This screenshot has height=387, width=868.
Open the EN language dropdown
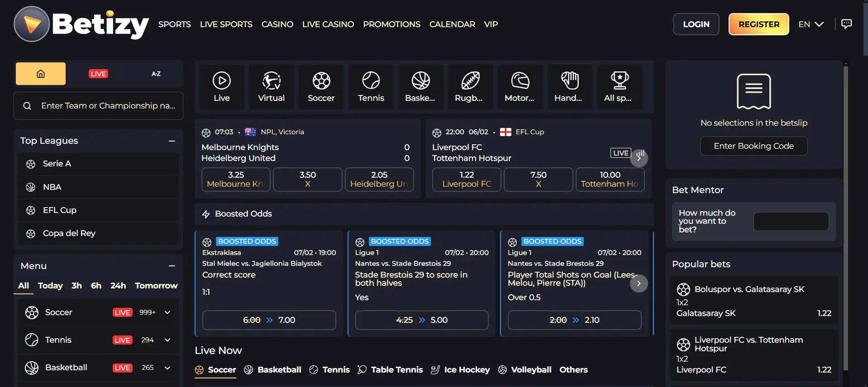811,24
